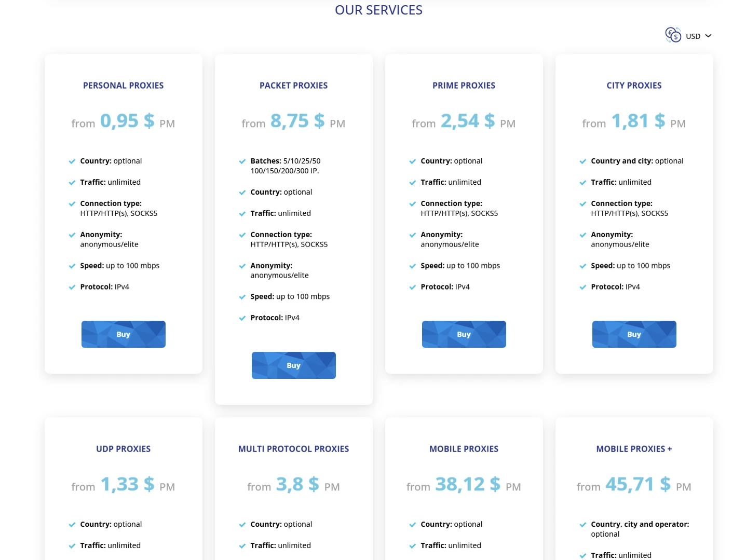This screenshot has width=746, height=560.
Task: Click checkmark beside Country in Prime Proxies
Action: [x=412, y=161]
